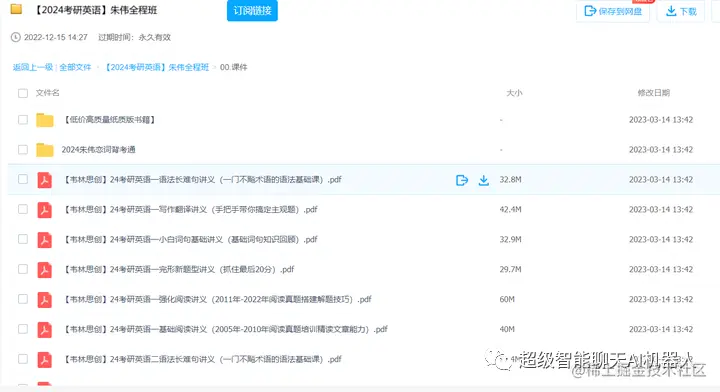Viewport: 720px width, 392px height.
Task: Click the 32.9M size value
Action: pyautogui.click(x=510, y=239)
